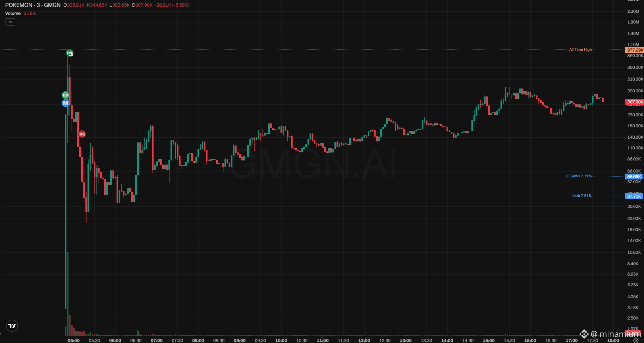Select the Volume indicator label
The image size is (644, 343).
coord(13,13)
